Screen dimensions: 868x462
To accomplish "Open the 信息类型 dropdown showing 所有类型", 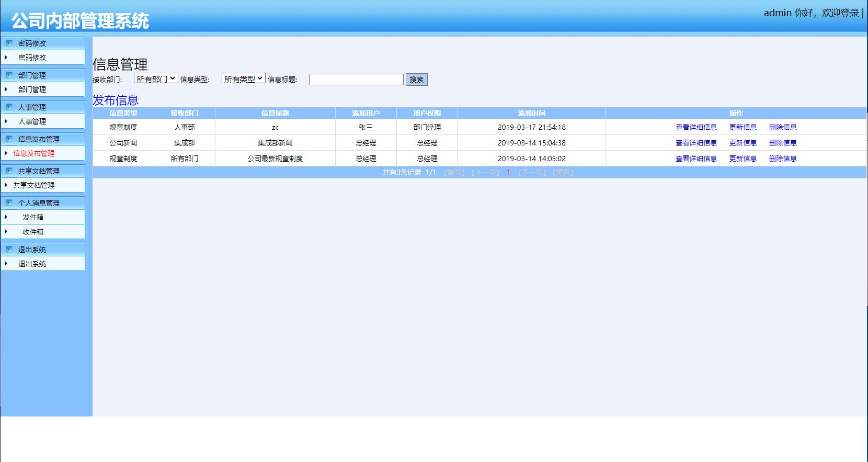I will point(243,79).
